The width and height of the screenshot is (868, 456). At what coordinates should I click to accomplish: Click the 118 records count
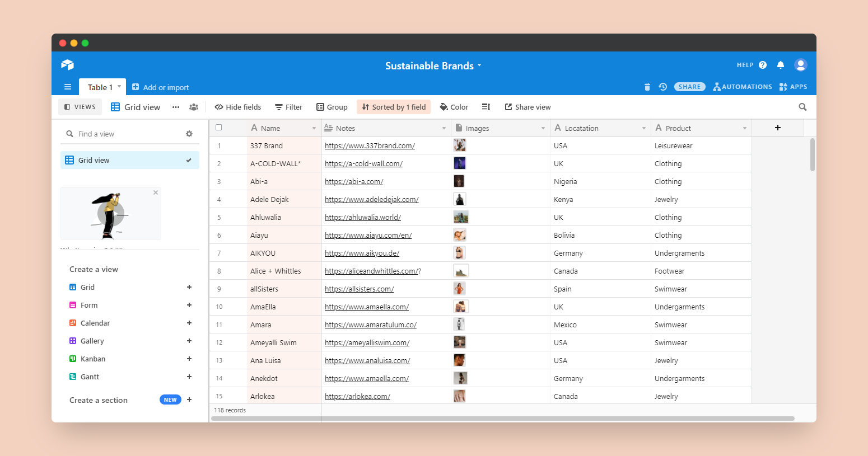coord(230,410)
